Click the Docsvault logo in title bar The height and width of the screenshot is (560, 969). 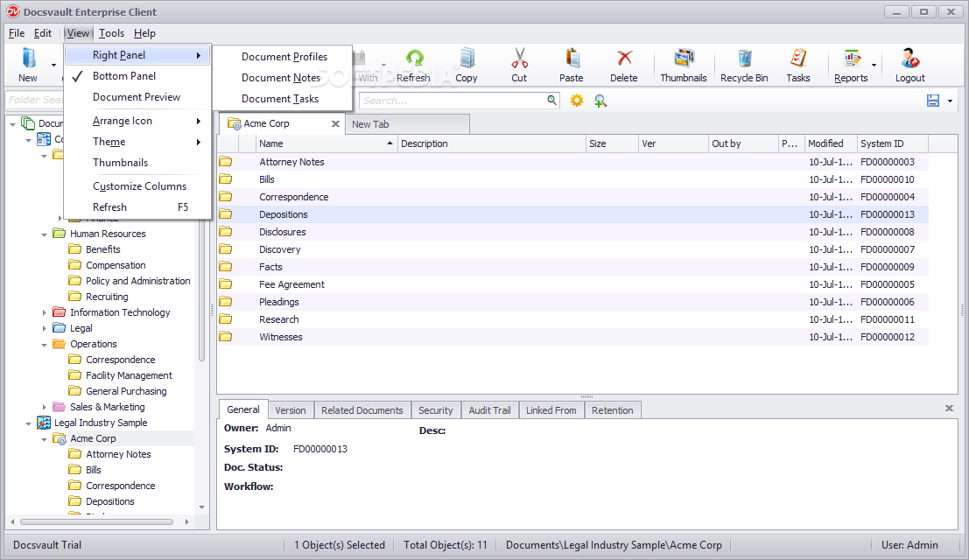(x=13, y=11)
